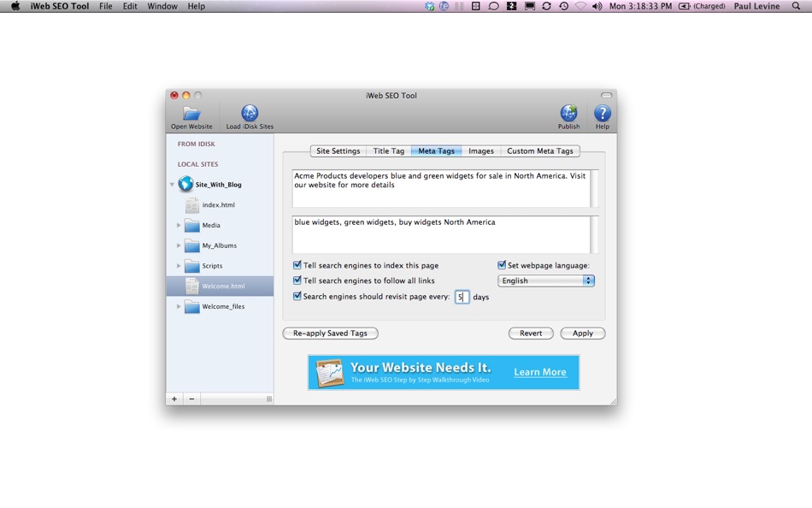Screen dimensions: 812x508
Task: Select index.html in the sidebar
Action: 220,204
